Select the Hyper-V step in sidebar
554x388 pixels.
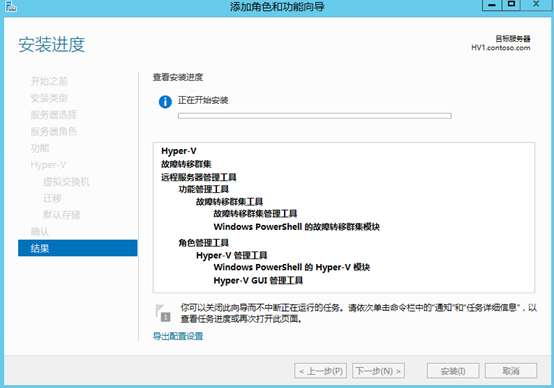pos(48,165)
